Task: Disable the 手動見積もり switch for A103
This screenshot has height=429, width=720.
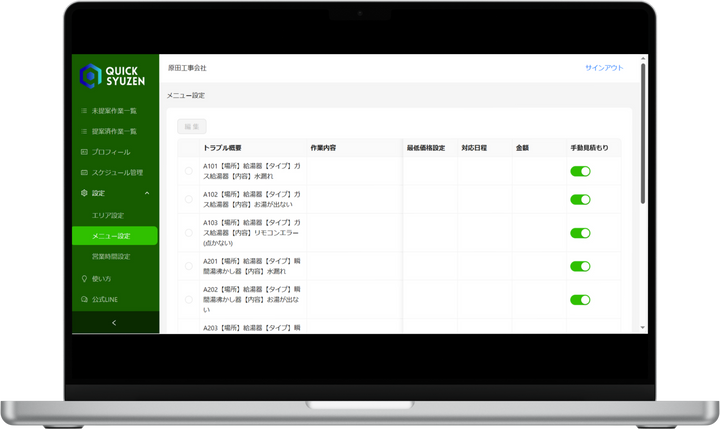Action: click(580, 233)
